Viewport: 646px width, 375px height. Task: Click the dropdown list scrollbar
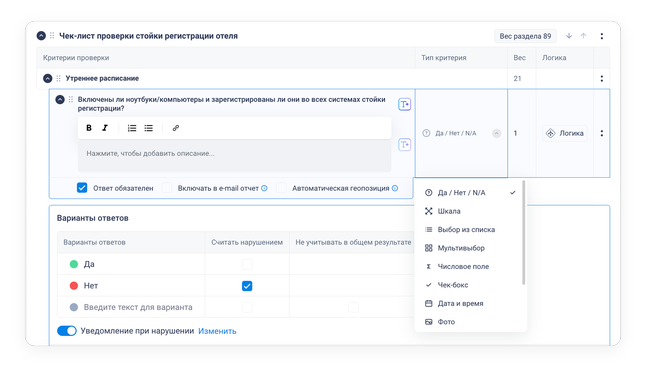click(x=524, y=233)
